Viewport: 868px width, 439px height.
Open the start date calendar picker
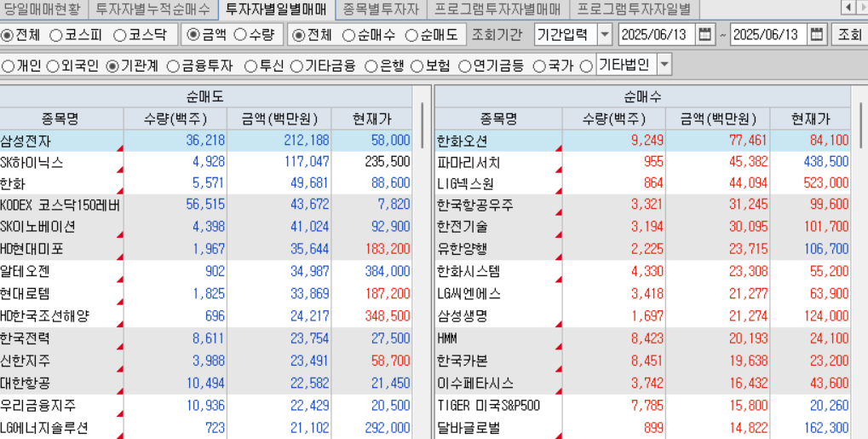(x=704, y=34)
